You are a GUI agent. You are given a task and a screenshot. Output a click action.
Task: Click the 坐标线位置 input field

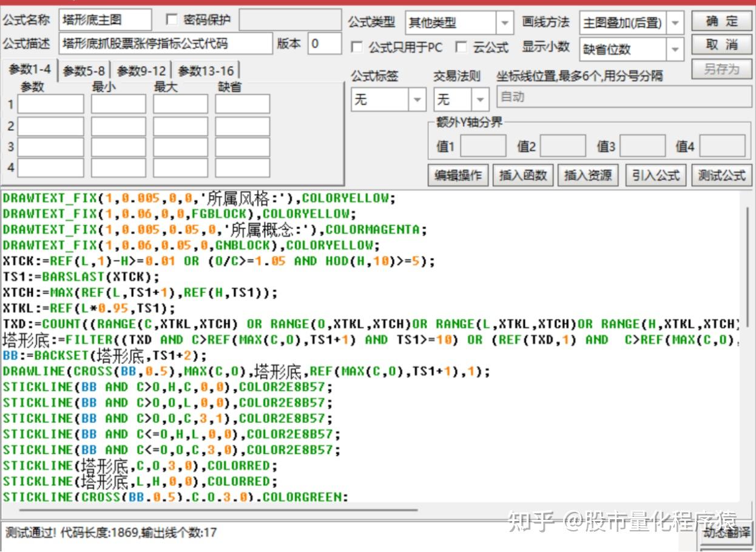(624, 97)
